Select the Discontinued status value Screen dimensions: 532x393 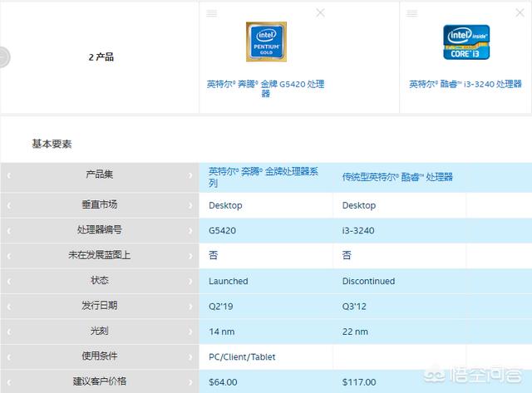click(368, 281)
